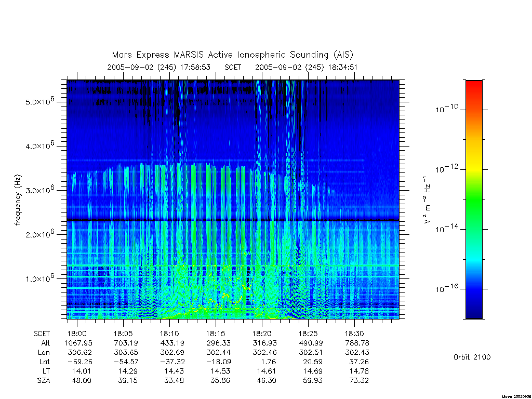The image size is (532, 399).
Task: Click the 18:15 time tick label
Action: click(x=216, y=334)
